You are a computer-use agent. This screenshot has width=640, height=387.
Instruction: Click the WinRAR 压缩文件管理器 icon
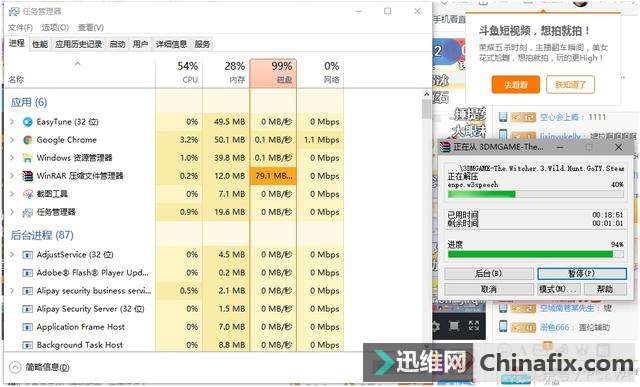click(27, 176)
